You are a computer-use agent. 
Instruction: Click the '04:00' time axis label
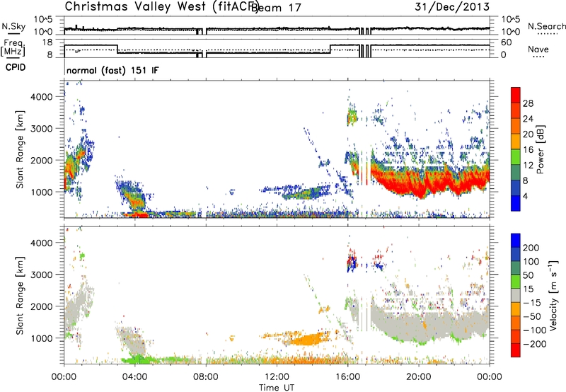coord(134,377)
